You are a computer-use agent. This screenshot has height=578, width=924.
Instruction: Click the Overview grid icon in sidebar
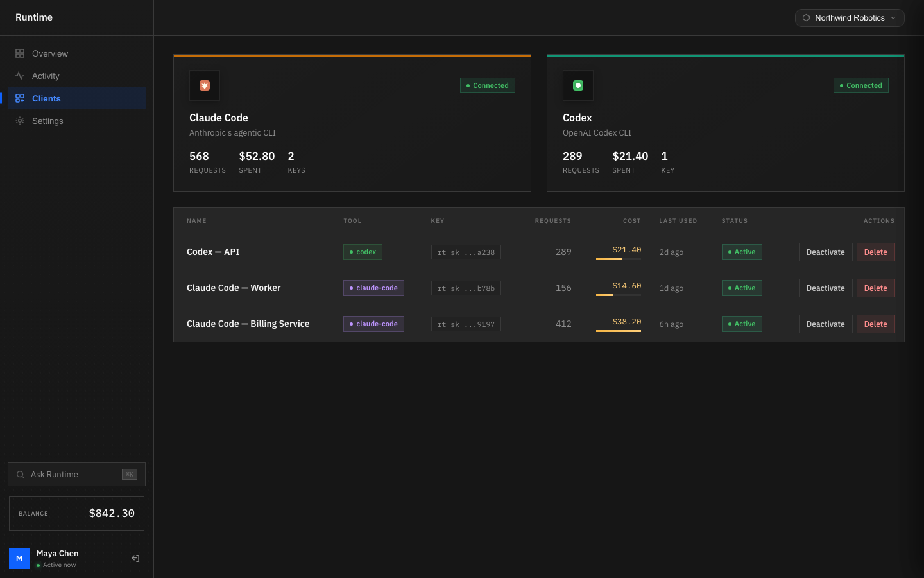[x=20, y=53]
